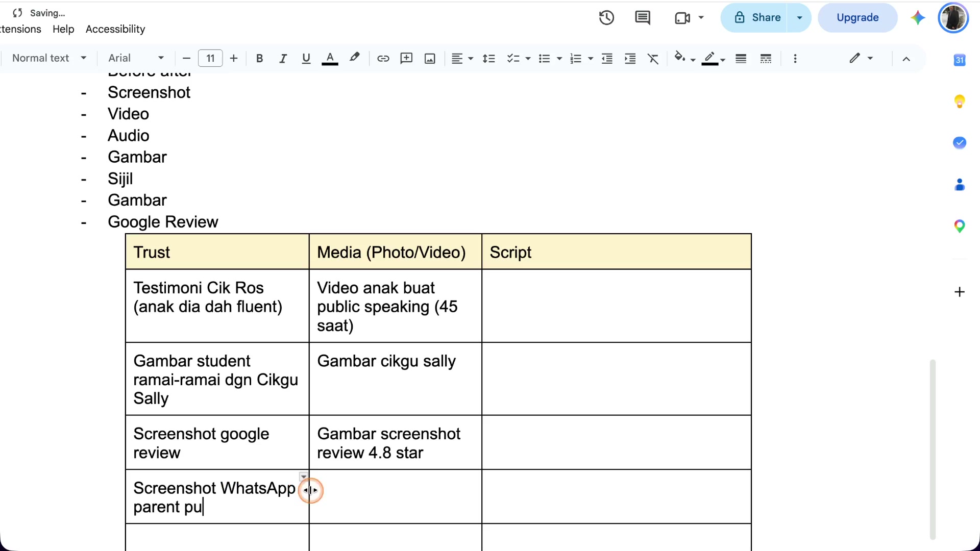Add a comment using toolbar icon
Screen dimensions: 980x551
(x=407, y=59)
